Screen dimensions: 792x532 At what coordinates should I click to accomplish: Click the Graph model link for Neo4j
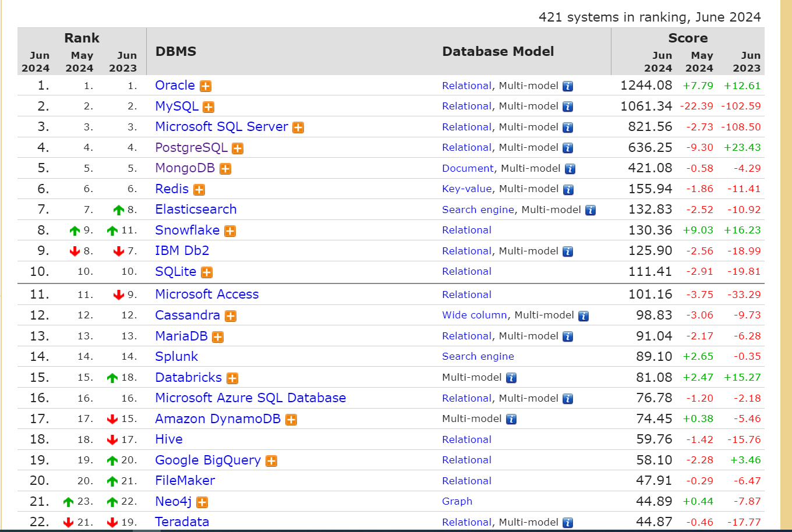[457, 501]
